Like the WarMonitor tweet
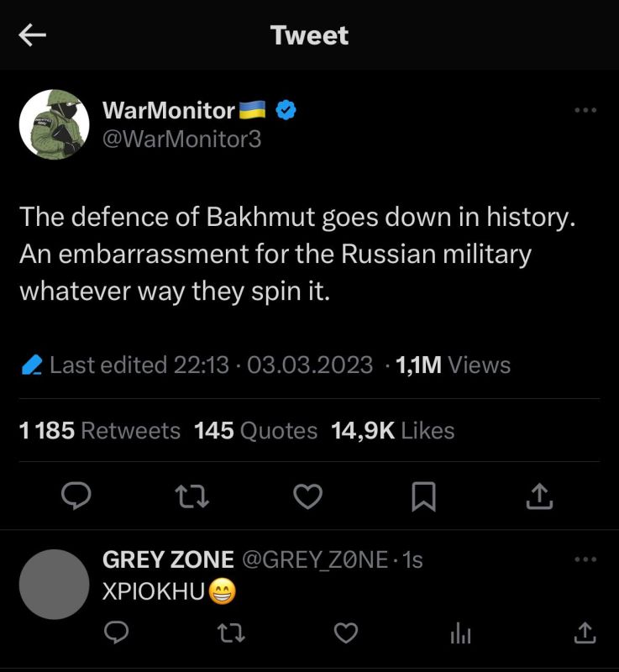619x672 pixels. (x=309, y=496)
